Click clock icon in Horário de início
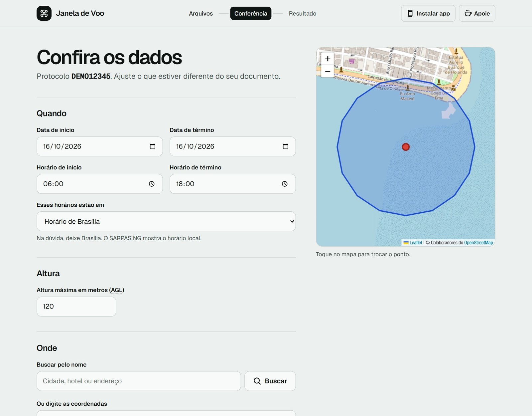The height and width of the screenshot is (416, 532). click(x=152, y=184)
